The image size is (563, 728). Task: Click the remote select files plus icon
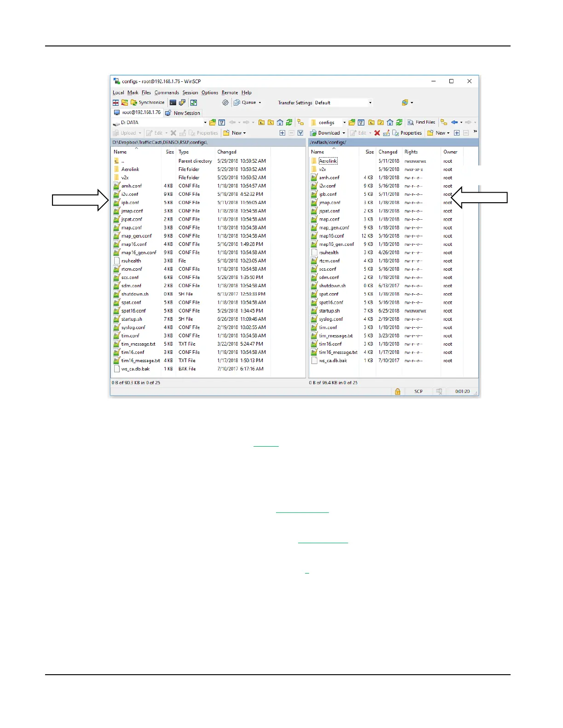[457, 133]
